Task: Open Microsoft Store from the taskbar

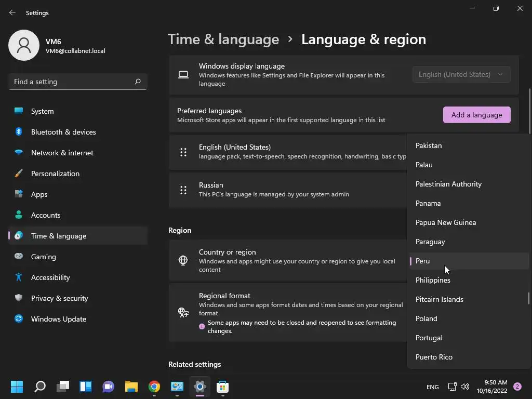Action: click(x=222, y=387)
